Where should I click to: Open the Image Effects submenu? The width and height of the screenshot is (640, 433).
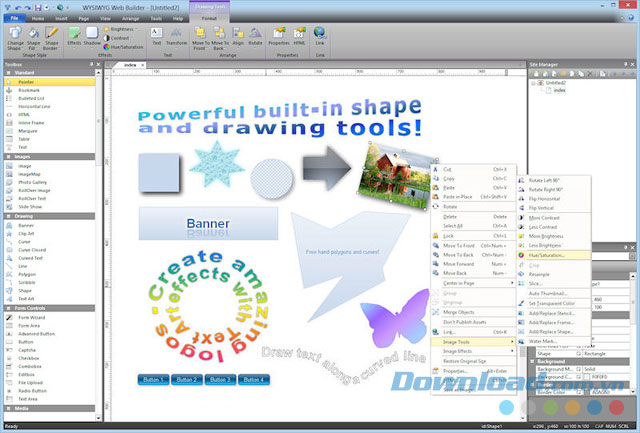pos(473,351)
